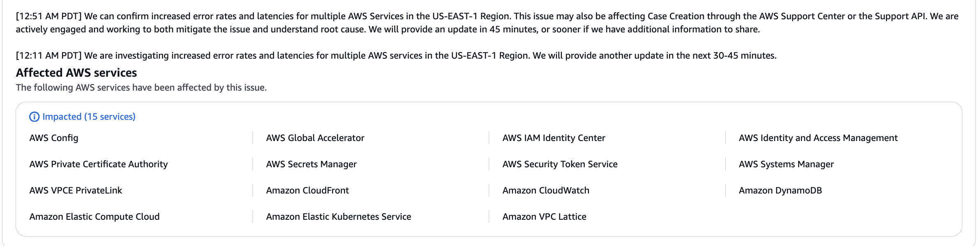Viewport: 980px width, 246px height.
Task: Click AWS Systems Manager in the list
Action: (786, 164)
